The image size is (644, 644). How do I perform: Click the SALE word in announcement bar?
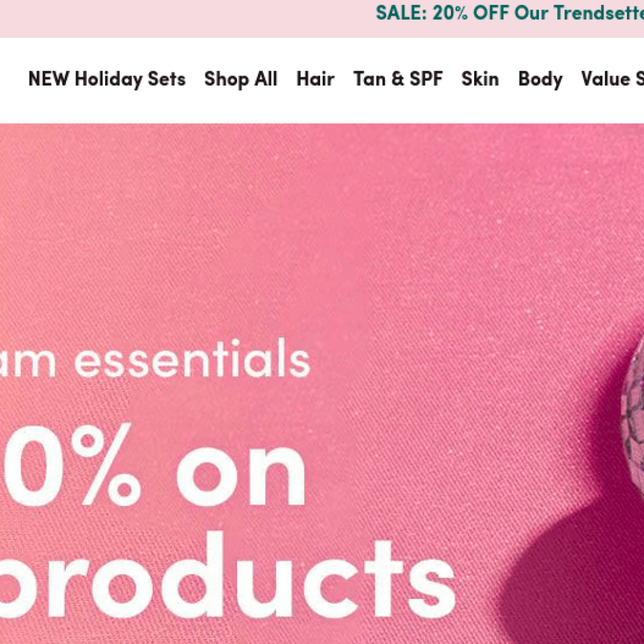[402, 13]
